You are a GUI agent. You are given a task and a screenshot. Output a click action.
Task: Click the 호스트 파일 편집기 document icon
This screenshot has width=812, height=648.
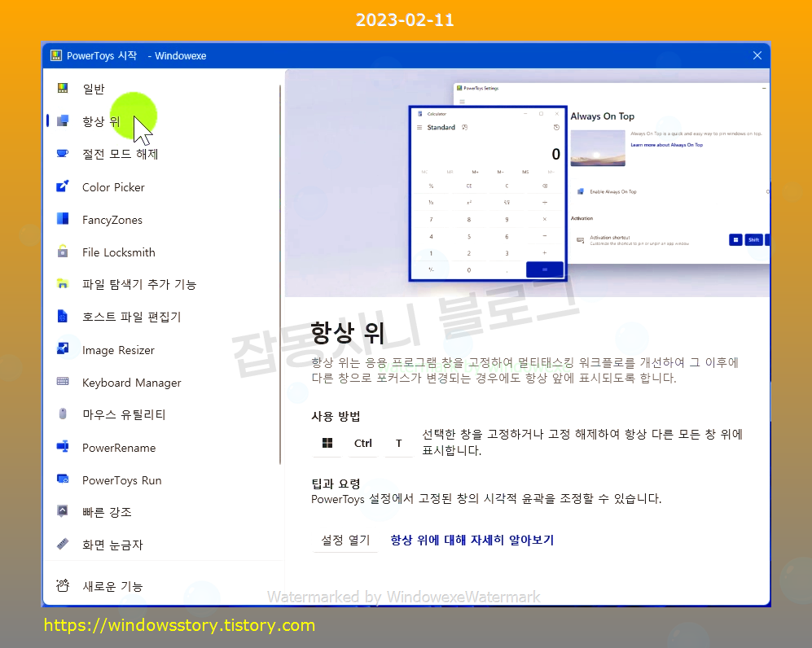pos(63,316)
